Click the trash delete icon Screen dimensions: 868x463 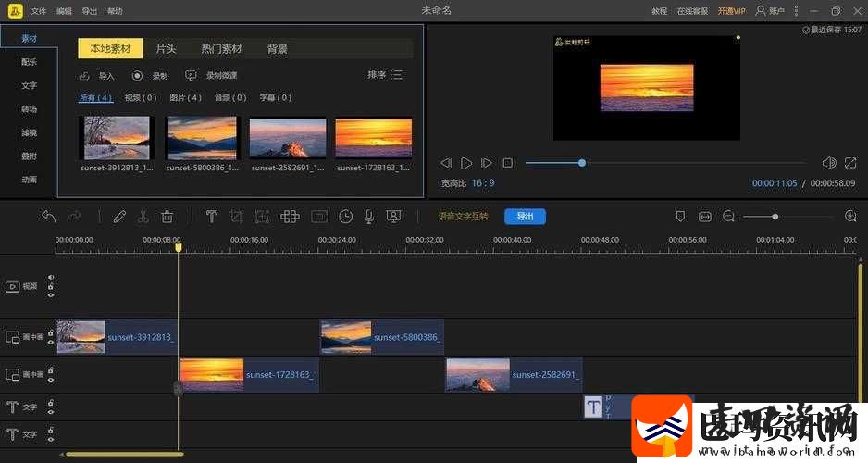[167, 216]
